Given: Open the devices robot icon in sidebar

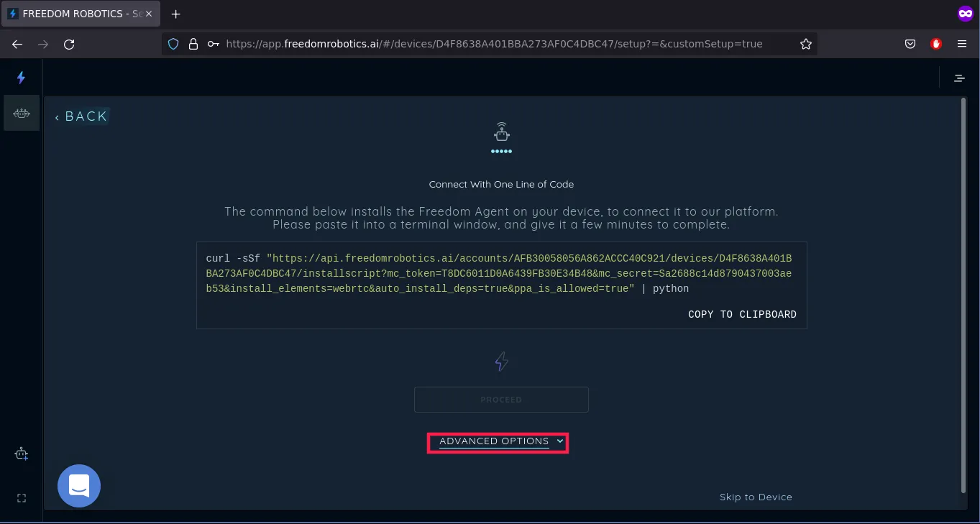Looking at the screenshot, I should coord(22,114).
